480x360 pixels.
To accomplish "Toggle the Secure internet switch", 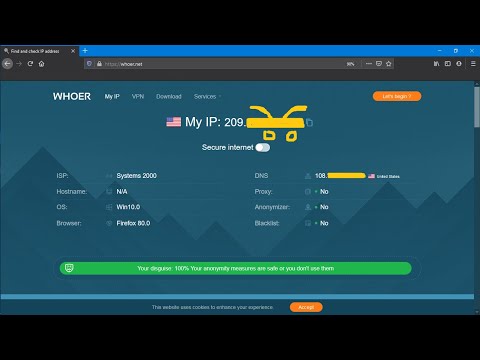I will click(x=263, y=147).
